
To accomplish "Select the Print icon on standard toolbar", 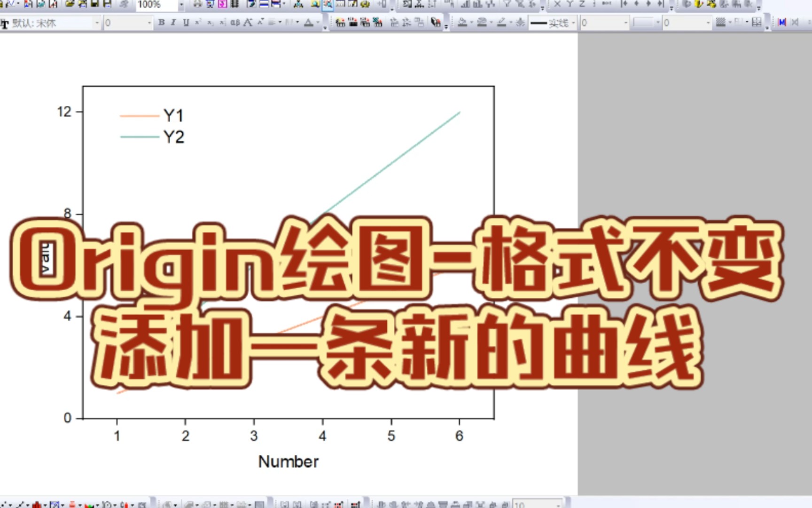I will [x=198, y=6].
